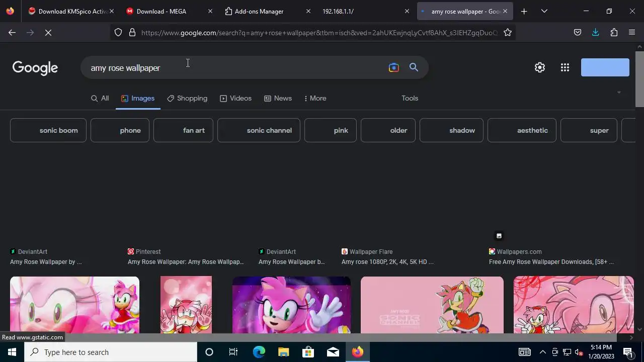This screenshot has width=644, height=362.
Task: Filter by pink chip
Action: (x=331, y=130)
